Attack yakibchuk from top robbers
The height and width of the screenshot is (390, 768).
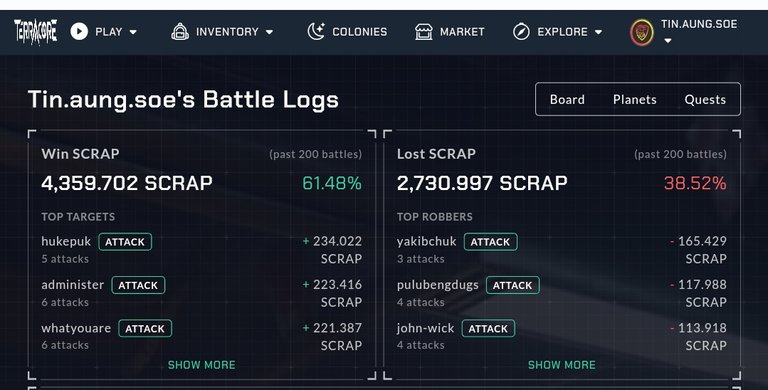point(491,242)
